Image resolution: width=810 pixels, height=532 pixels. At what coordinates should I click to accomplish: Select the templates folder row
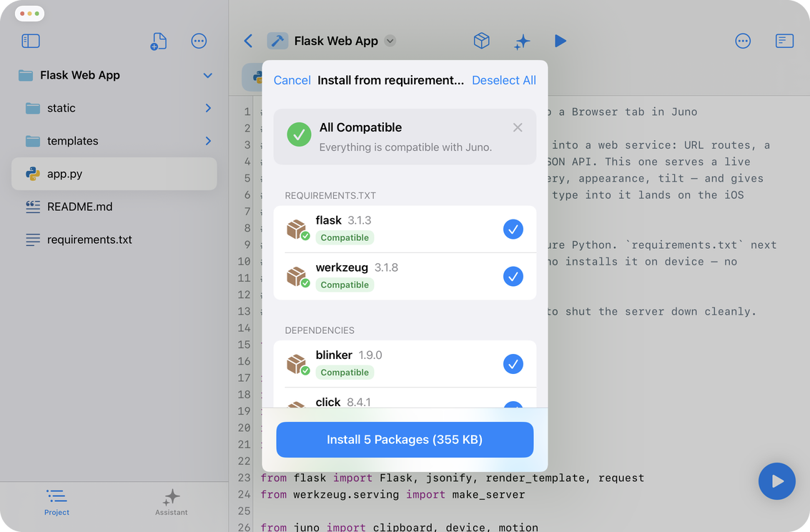pos(114,141)
